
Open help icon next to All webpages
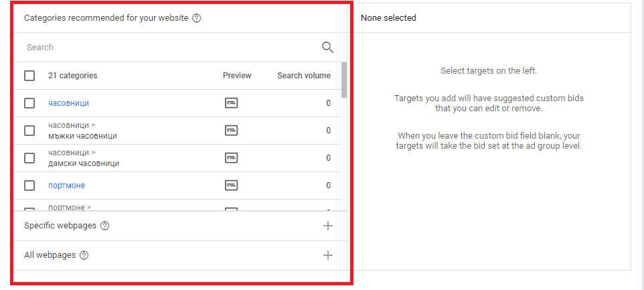click(84, 255)
